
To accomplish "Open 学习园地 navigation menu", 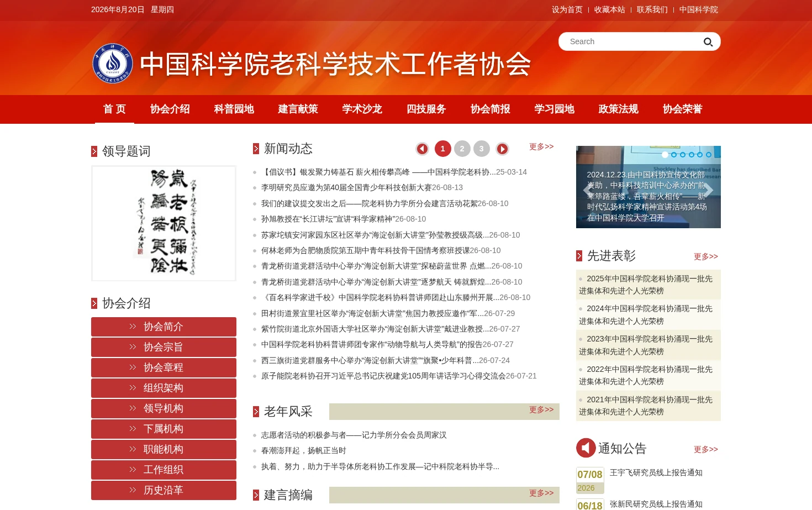I will [x=555, y=109].
